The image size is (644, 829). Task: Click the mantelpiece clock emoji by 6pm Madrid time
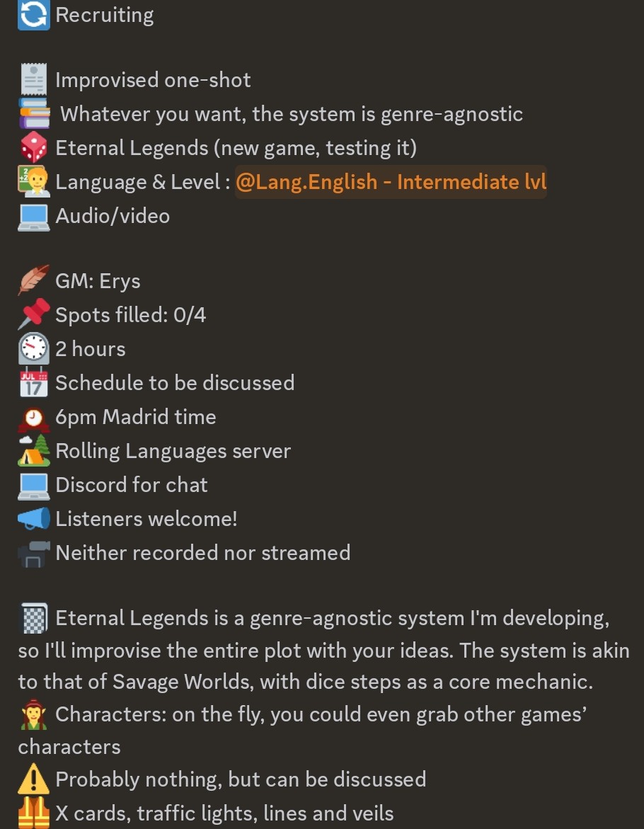[34, 418]
